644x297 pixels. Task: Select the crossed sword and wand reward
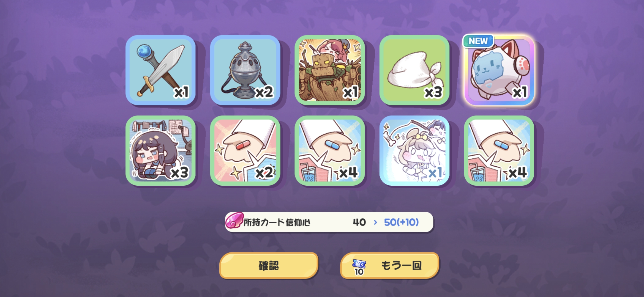(160, 70)
